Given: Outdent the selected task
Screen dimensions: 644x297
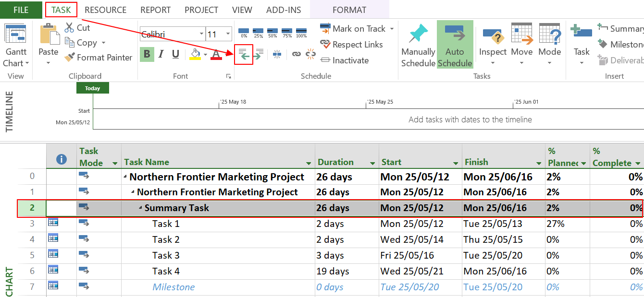Looking at the screenshot, I should click(x=243, y=54).
